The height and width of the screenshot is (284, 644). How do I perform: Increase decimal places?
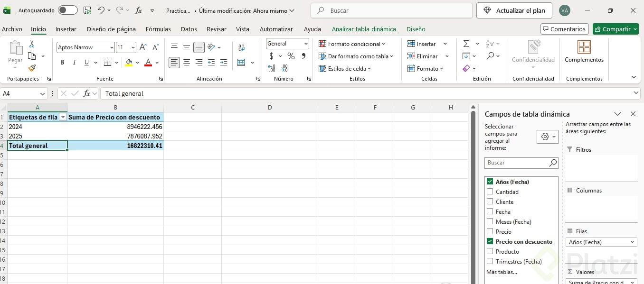coord(272,69)
